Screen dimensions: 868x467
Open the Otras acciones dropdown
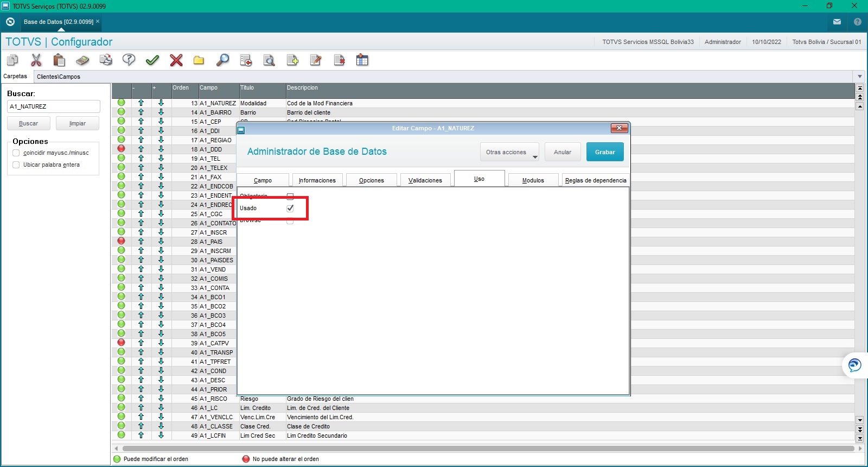point(509,152)
